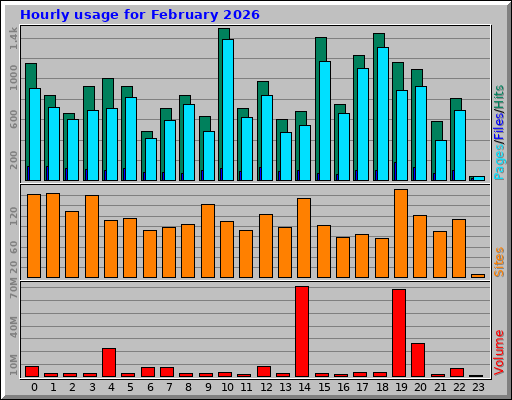Click the hour label '23' on the x-axis

tap(478, 387)
